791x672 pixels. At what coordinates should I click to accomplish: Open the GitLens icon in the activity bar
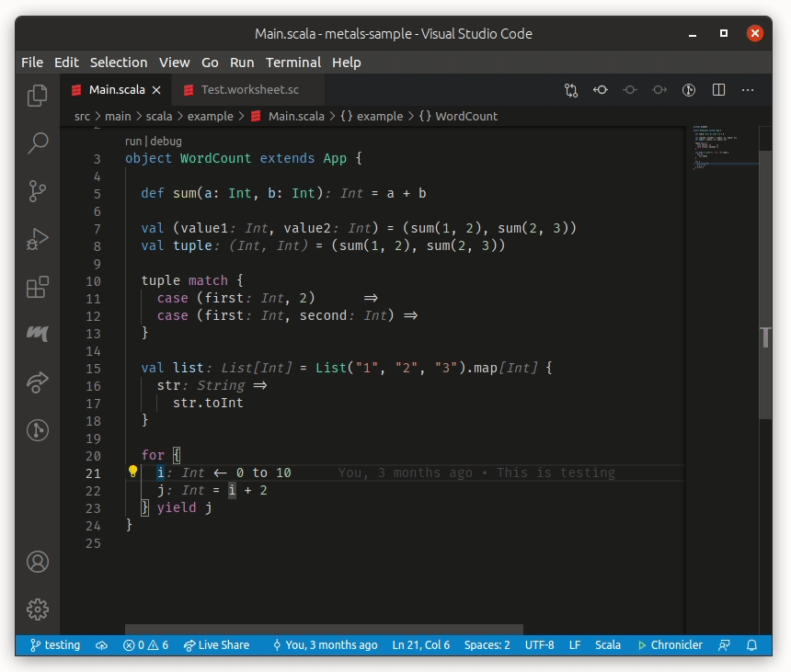pyautogui.click(x=38, y=430)
